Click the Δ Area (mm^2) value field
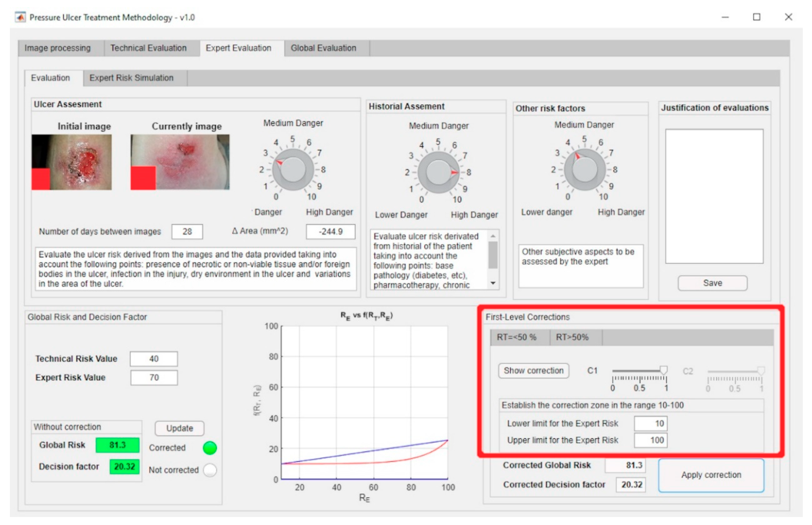Viewport: 812px width, 525px height. [x=331, y=232]
